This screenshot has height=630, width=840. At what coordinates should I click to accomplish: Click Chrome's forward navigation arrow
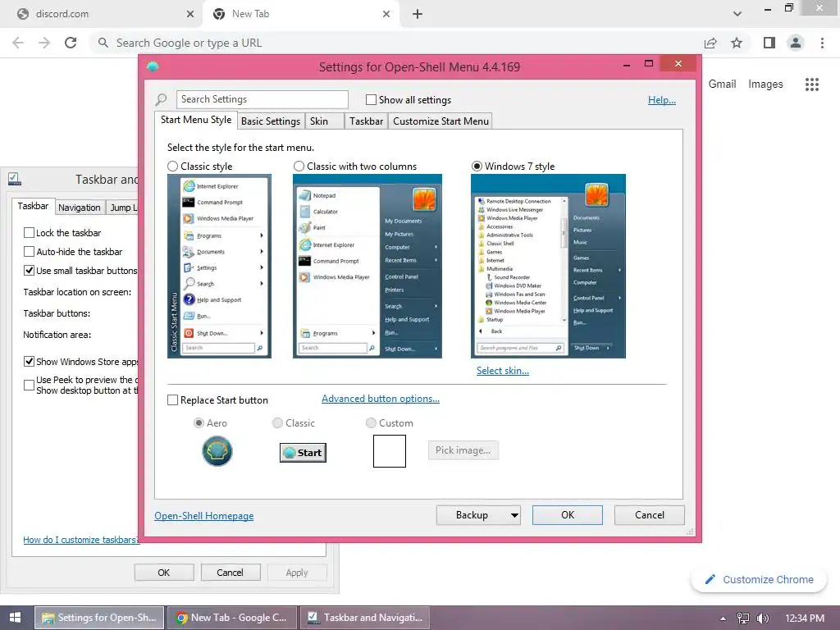tap(44, 43)
